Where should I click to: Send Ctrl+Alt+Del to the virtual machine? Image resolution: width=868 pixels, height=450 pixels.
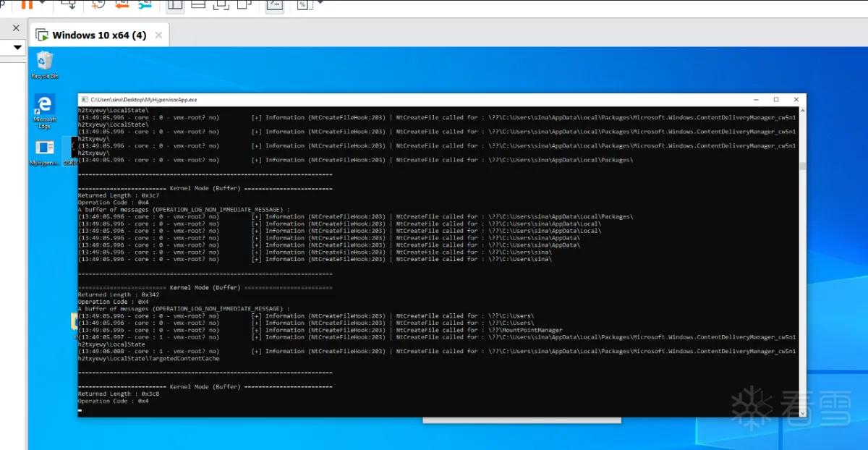[x=70, y=4]
